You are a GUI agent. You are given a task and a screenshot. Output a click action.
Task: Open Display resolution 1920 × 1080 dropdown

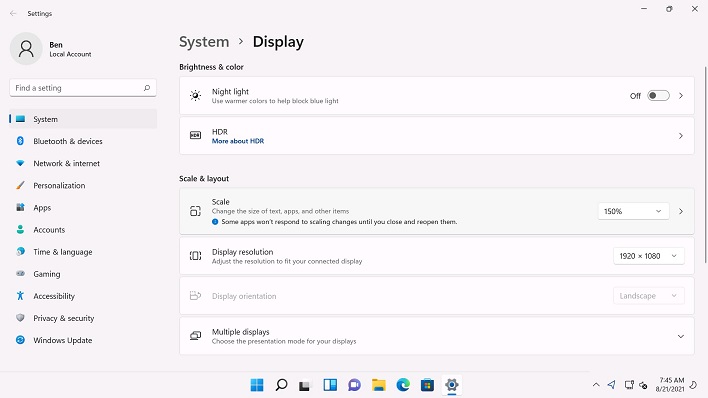point(649,256)
